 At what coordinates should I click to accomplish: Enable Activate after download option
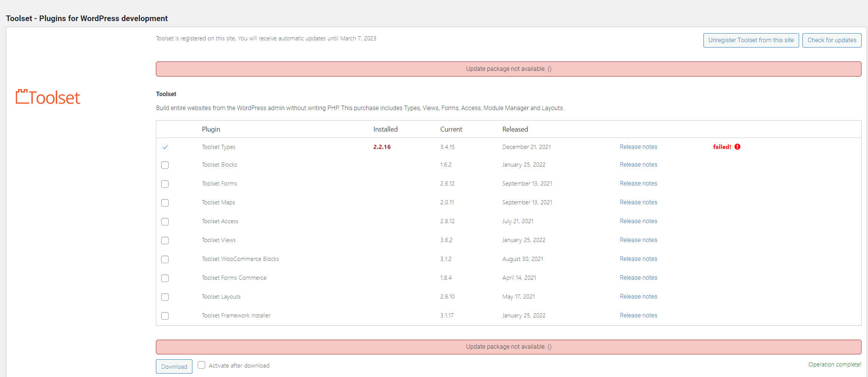pyautogui.click(x=202, y=365)
